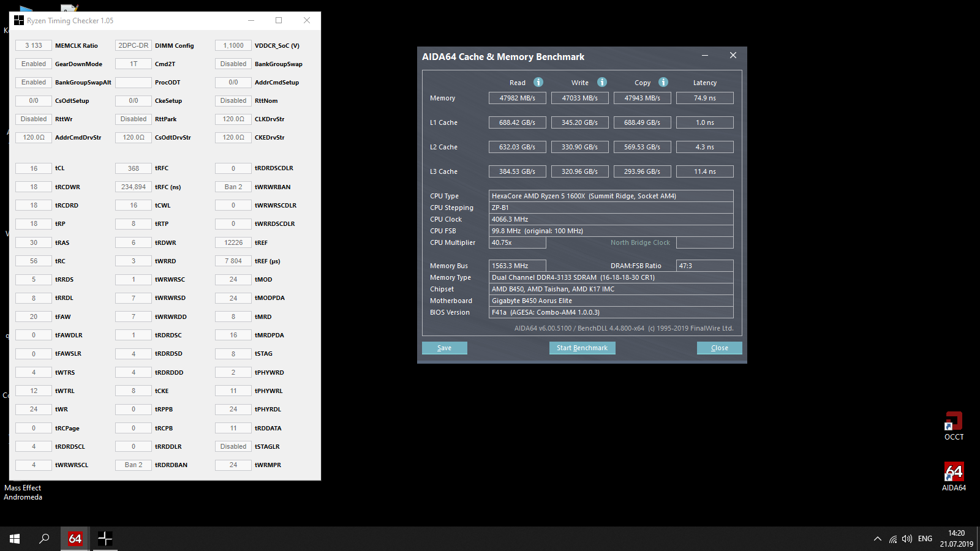Image resolution: width=980 pixels, height=551 pixels.
Task: Maximize the Ryzen Timing Checker window
Action: [279, 20]
